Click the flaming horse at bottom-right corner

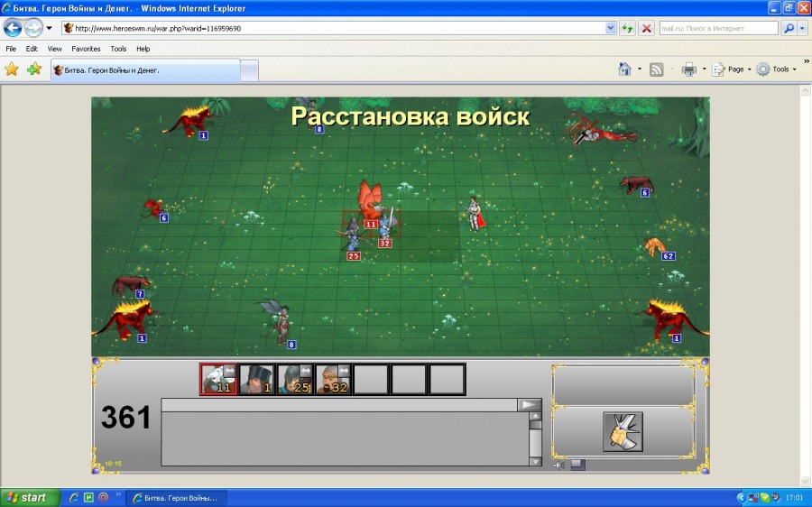pyautogui.click(x=671, y=319)
